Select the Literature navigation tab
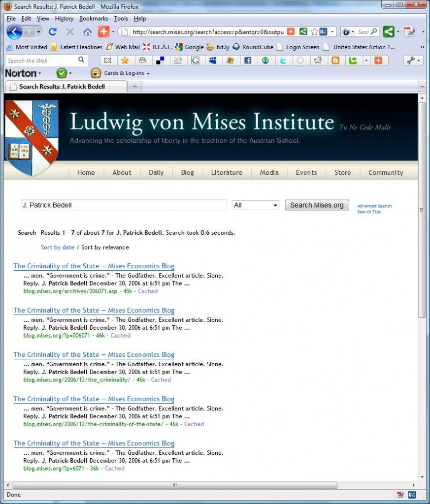Image resolution: width=430 pixels, height=504 pixels. [227, 172]
